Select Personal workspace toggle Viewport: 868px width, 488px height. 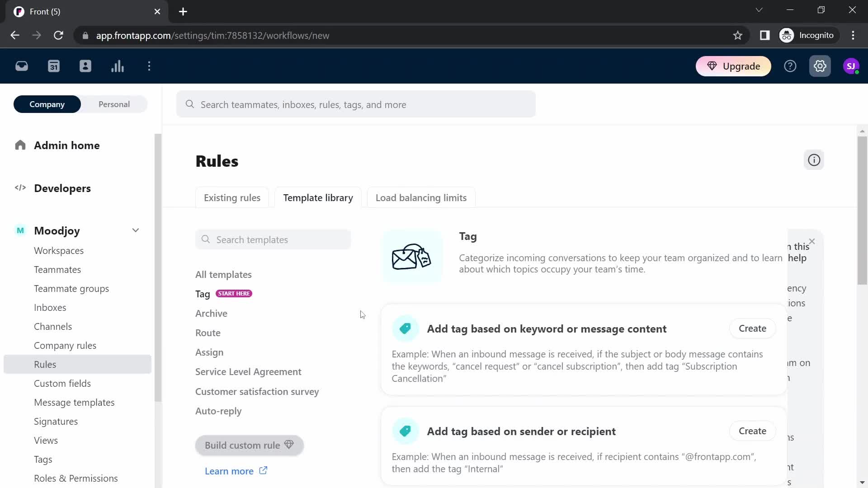pos(114,104)
